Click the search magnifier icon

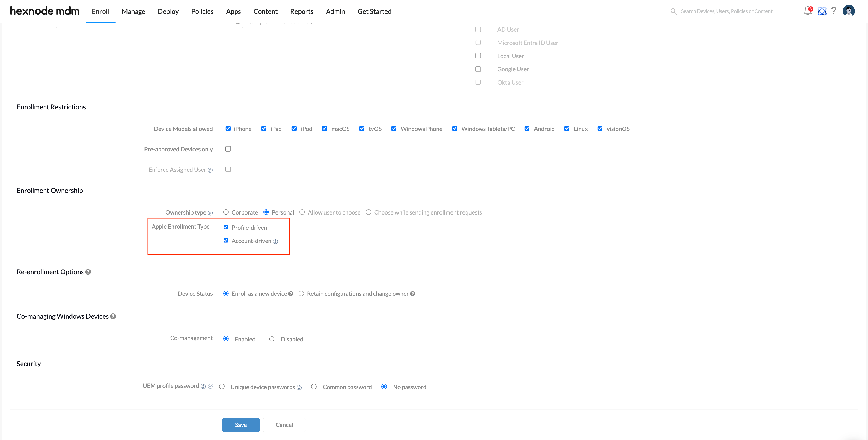pos(673,11)
